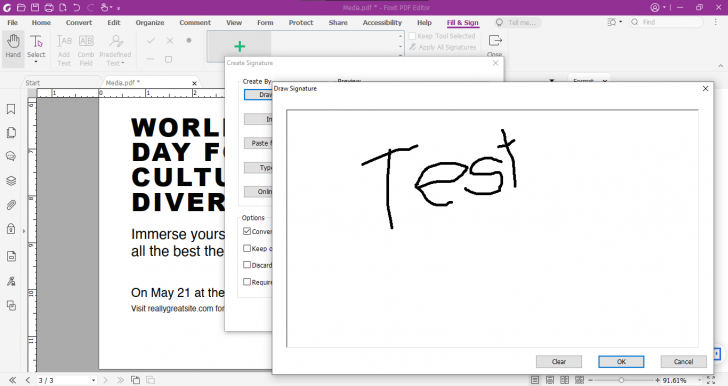Click the Redo arrow icon
Screen dimensions: 728x386
coord(91,7)
